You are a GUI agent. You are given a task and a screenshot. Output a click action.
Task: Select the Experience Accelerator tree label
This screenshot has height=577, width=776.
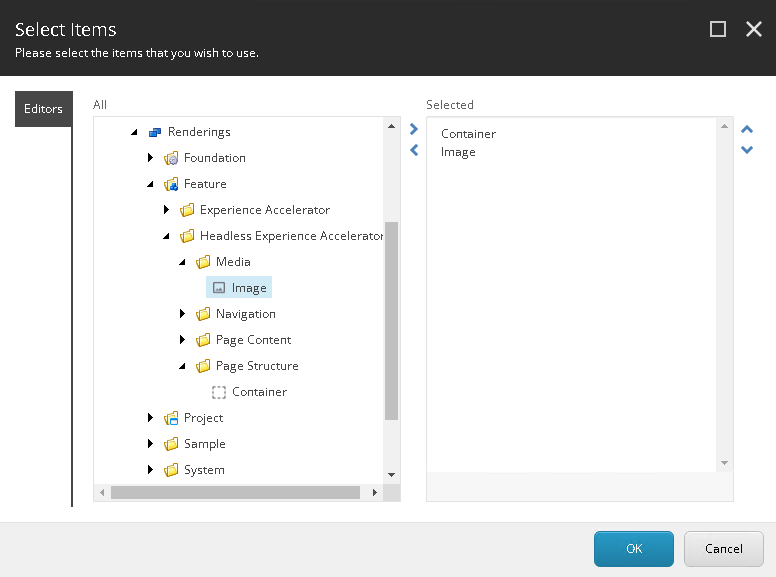[265, 210]
